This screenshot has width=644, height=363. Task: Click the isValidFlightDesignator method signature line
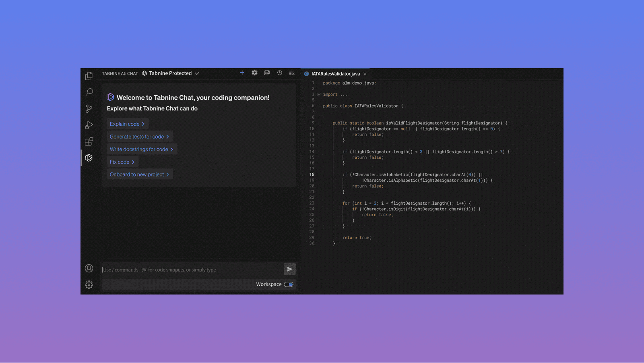coord(420,123)
